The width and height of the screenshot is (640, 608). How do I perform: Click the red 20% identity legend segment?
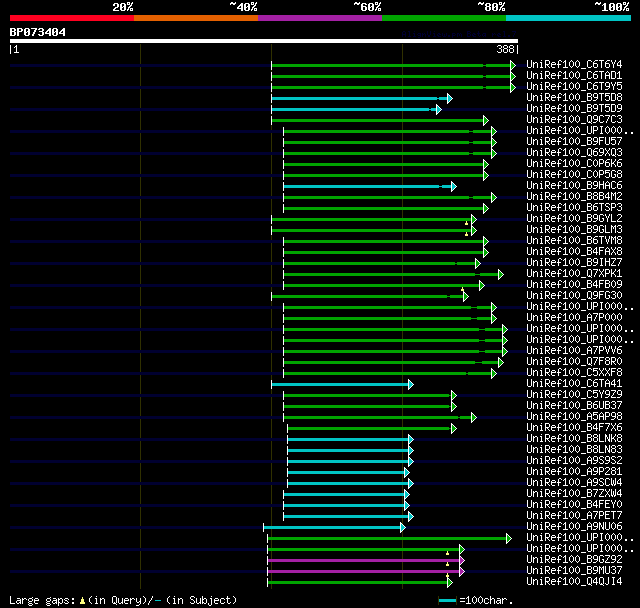pos(72,18)
